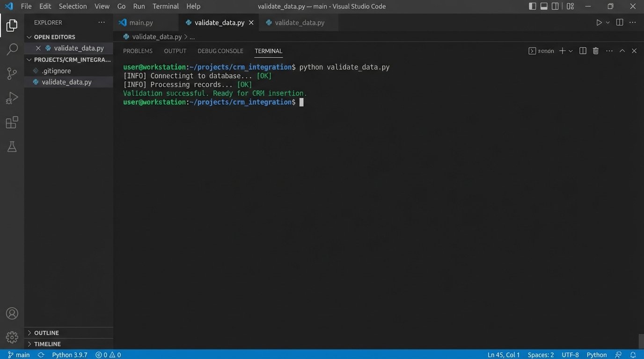Viewport: 644px width, 359px height.
Task: Maximize terminal panel with up chevron
Action: pyautogui.click(x=622, y=51)
